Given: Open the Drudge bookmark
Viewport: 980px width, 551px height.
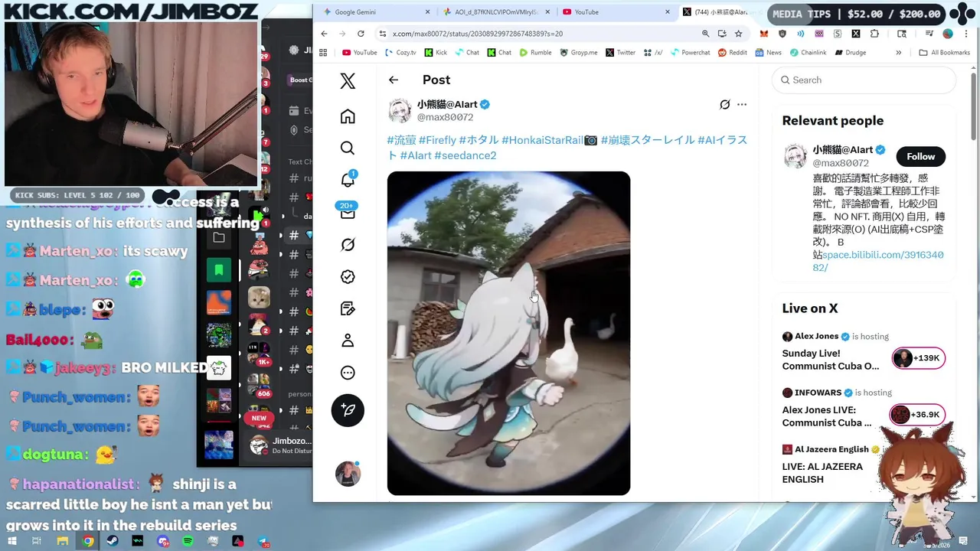Looking at the screenshot, I should tap(850, 53).
